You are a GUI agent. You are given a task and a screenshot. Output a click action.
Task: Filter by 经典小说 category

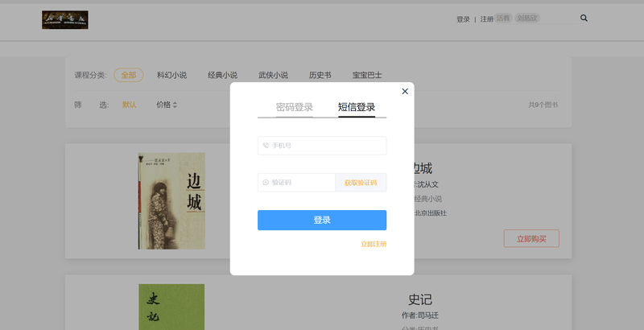(x=222, y=75)
